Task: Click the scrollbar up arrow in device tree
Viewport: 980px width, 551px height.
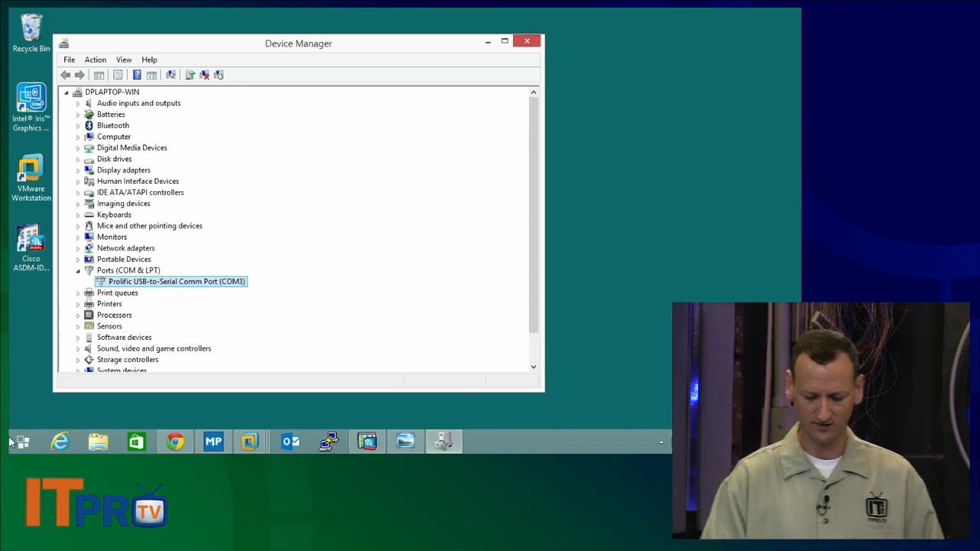Action: click(534, 93)
